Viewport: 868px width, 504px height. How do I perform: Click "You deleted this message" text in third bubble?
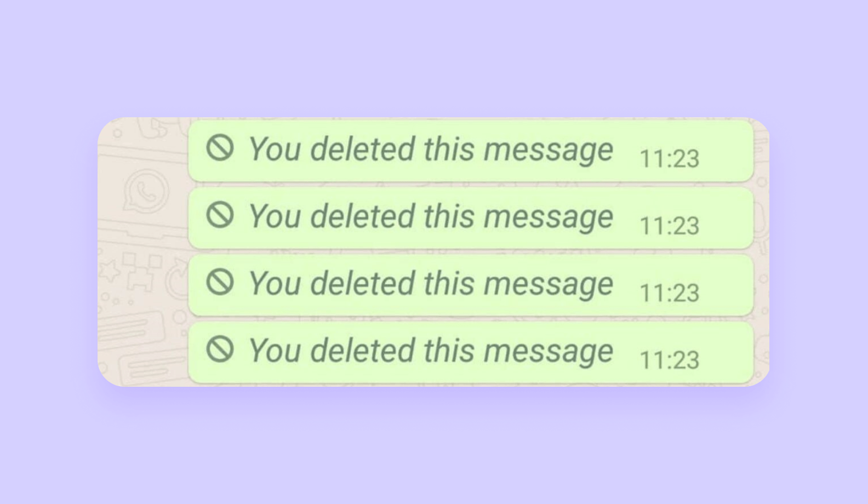[431, 284]
